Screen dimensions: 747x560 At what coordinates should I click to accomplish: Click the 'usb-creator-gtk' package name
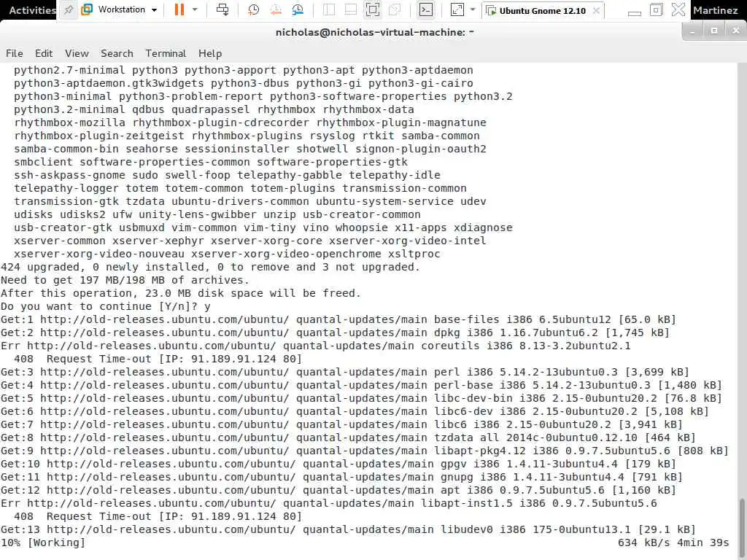[63, 227]
